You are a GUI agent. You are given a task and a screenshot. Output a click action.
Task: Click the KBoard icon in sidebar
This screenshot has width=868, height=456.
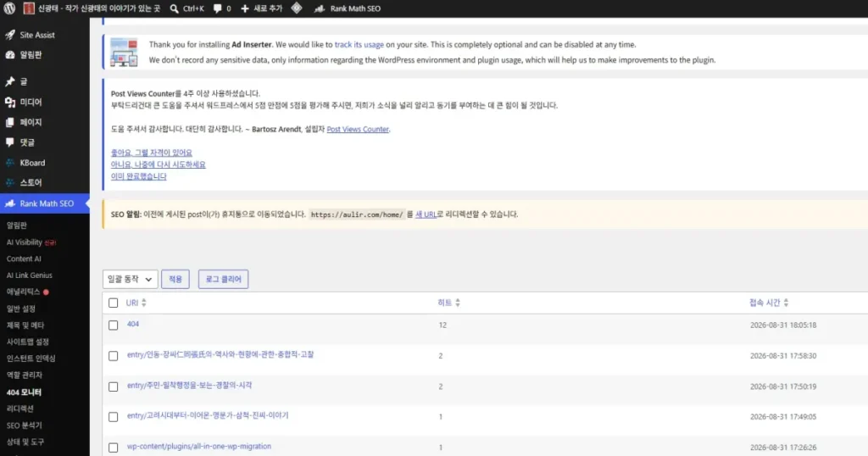(x=10, y=163)
